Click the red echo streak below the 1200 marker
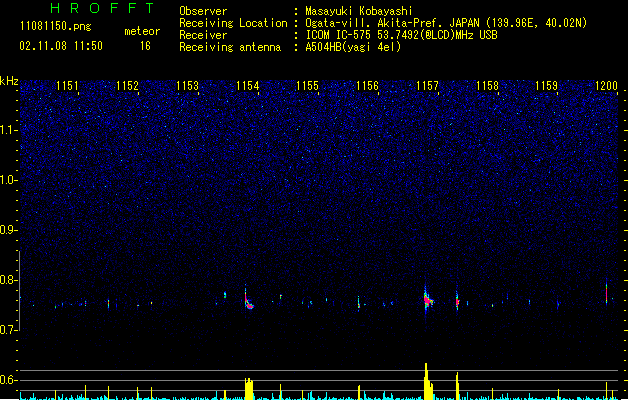 (606, 293)
